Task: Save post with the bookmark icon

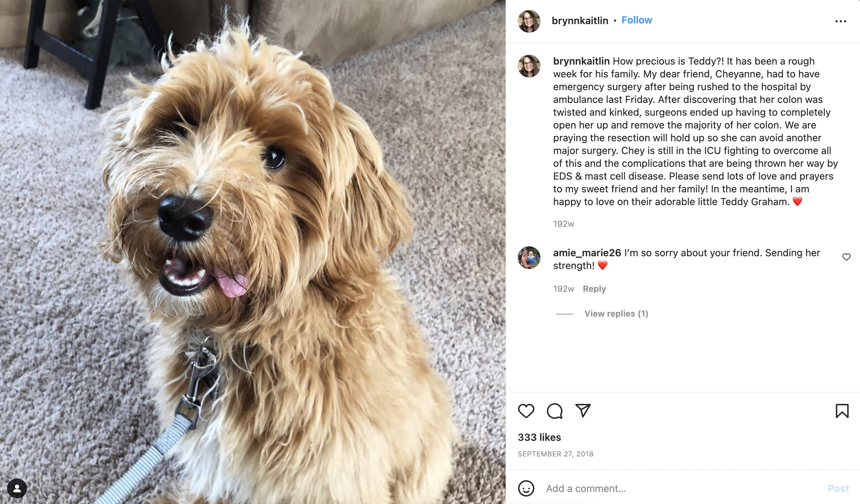Action: tap(842, 411)
